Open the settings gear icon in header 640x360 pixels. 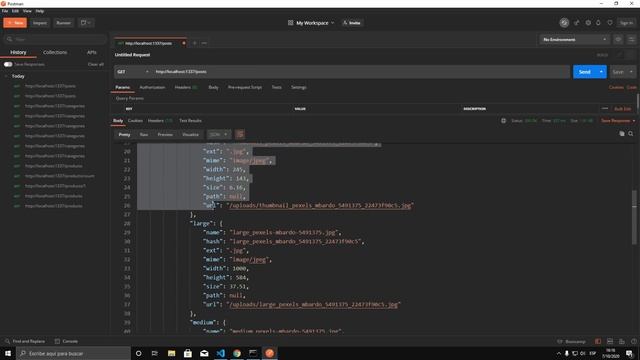[588, 23]
